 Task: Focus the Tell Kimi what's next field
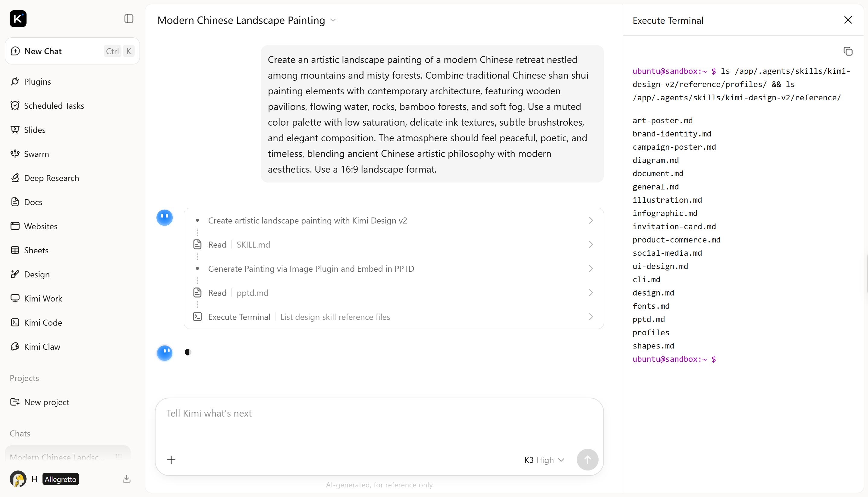tap(379, 423)
